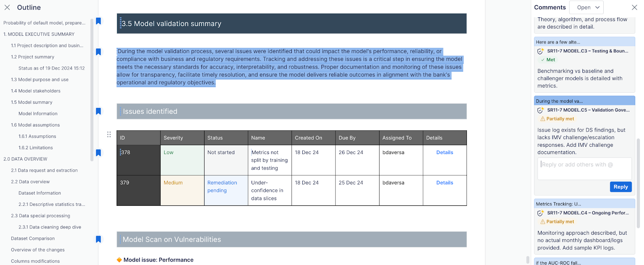Click bookmark icon beside Model Scan on Vulnerabilities
644x265 pixels.
click(x=98, y=239)
